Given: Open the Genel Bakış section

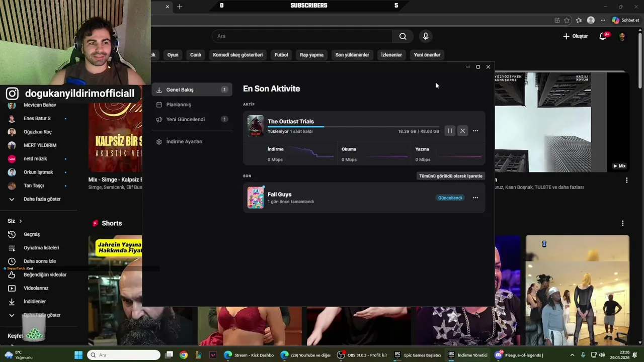Looking at the screenshot, I should click(192, 89).
